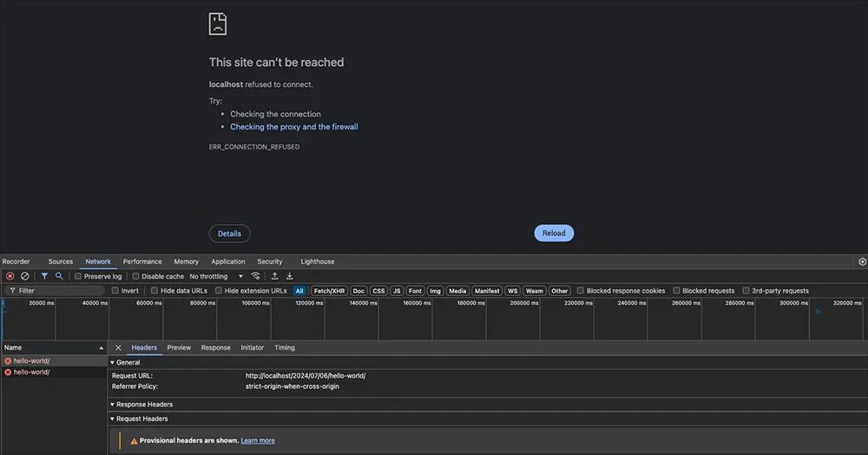Switch to the Recorder panel tab

(x=16, y=262)
